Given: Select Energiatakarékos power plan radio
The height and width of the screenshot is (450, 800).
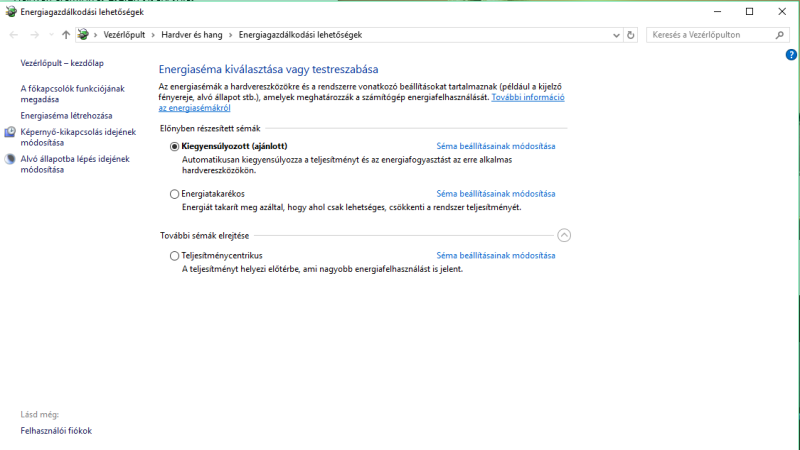Looking at the screenshot, I should click(174, 194).
